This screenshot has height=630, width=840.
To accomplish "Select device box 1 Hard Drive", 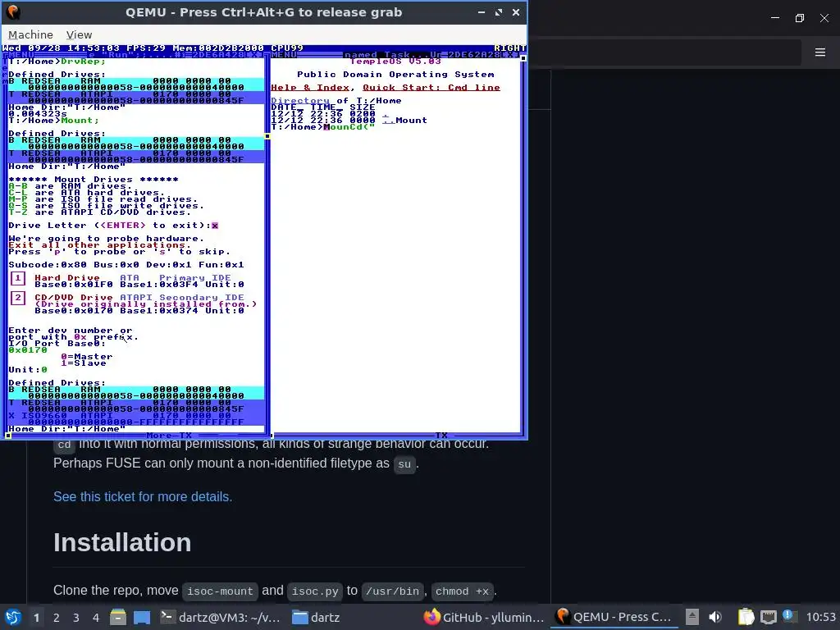I will (x=18, y=278).
